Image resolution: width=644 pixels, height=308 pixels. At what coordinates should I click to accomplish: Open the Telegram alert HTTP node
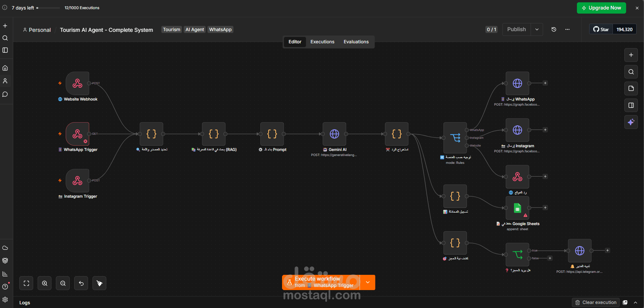[x=580, y=251]
